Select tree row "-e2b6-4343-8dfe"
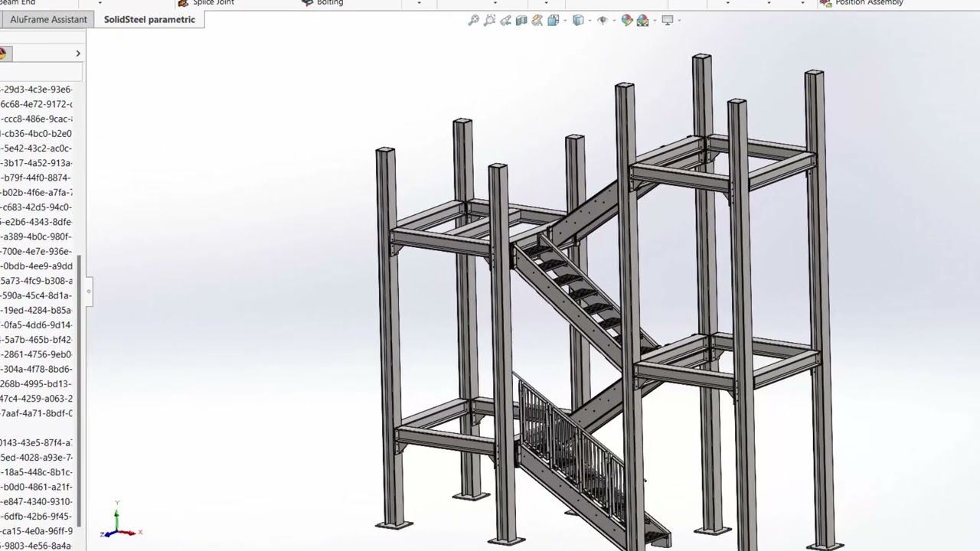Screen dimensions: 980x551 37,222
